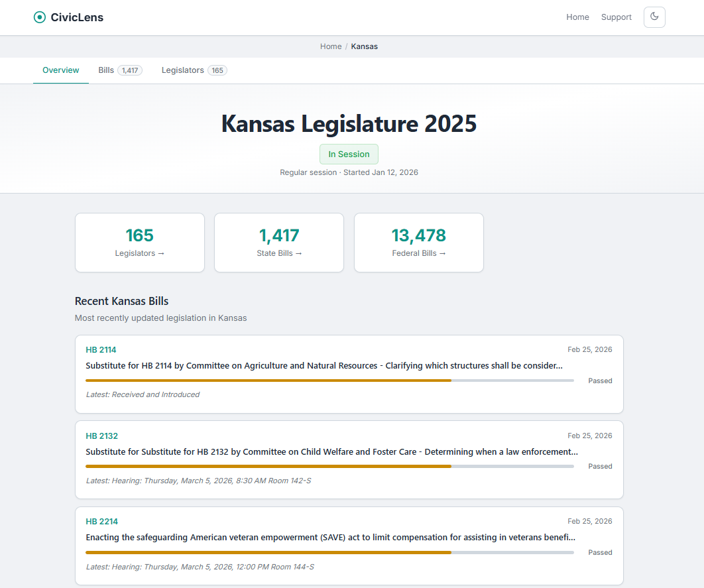Open the 1,417 State Bills card
Viewport: 704px width, 588px height.
click(x=279, y=243)
